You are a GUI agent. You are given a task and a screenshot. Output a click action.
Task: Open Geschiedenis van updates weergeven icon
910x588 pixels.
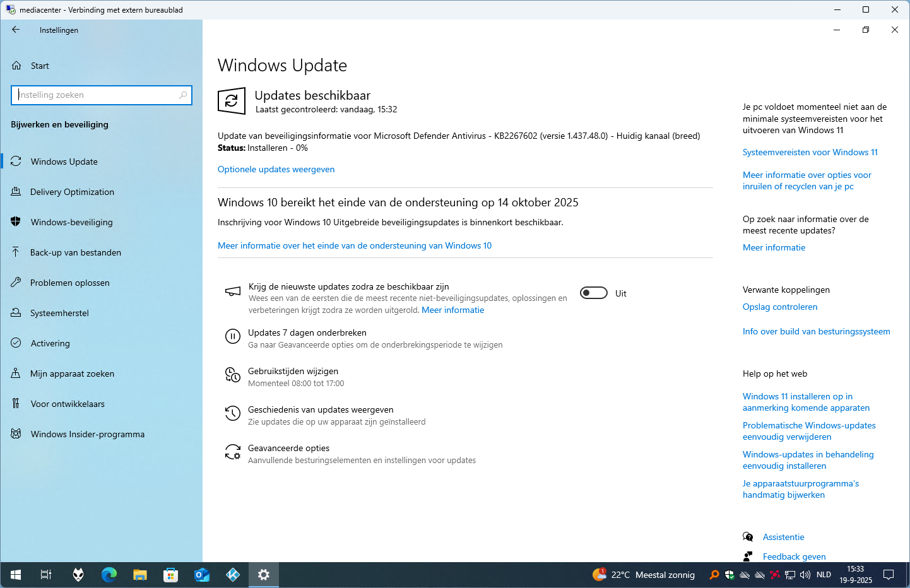click(233, 413)
